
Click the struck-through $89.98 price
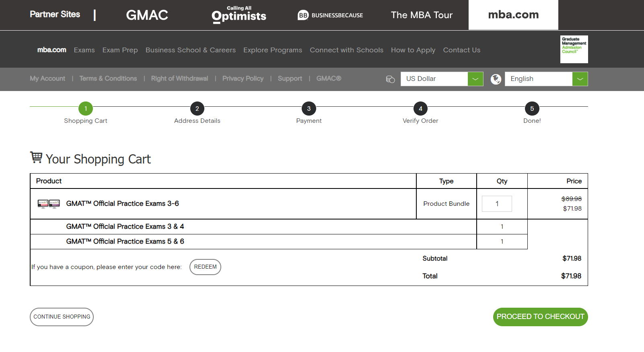point(572,199)
